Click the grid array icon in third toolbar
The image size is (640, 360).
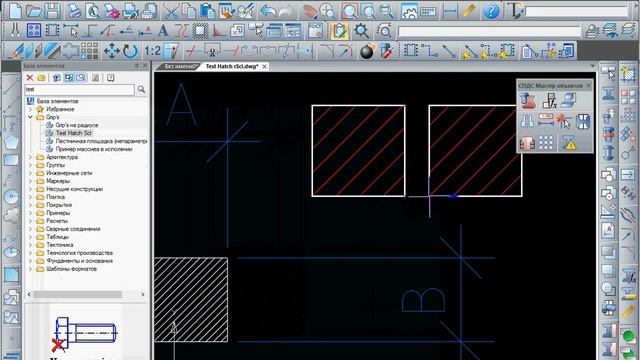(x=89, y=51)
